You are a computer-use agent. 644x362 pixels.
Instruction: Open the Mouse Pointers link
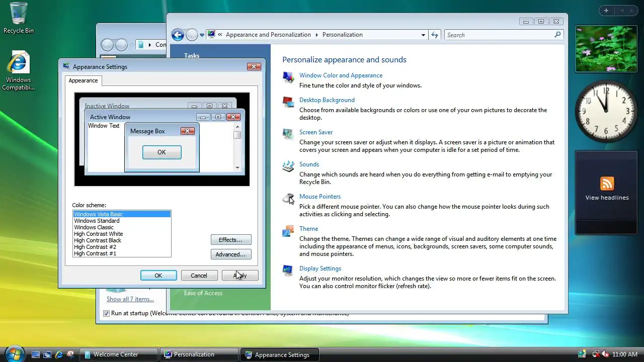[320, 197]
